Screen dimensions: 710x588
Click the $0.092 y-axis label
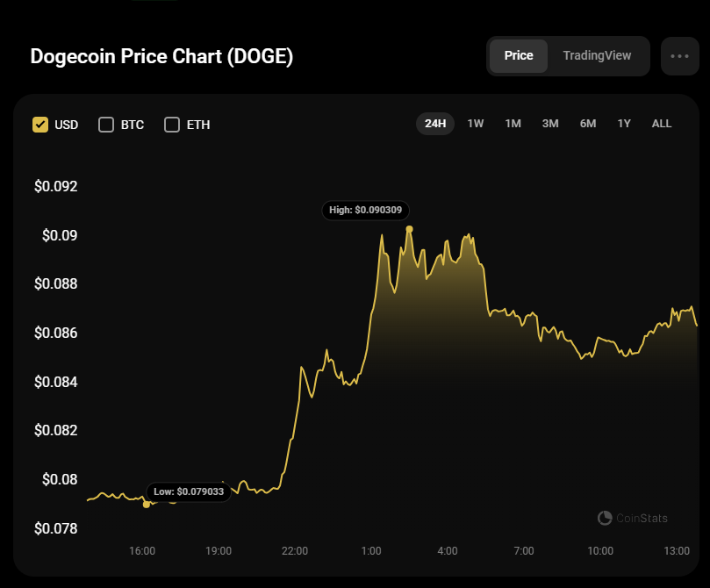(x=56, y=186)
